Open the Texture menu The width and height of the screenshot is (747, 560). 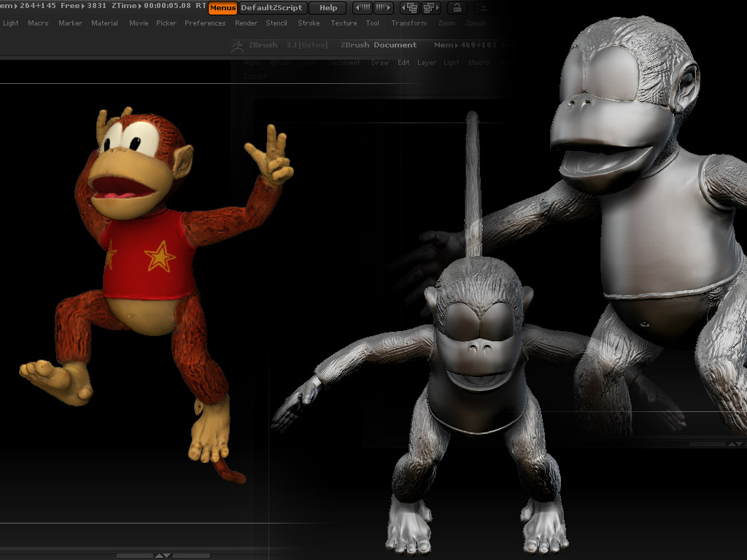point(344,23)
